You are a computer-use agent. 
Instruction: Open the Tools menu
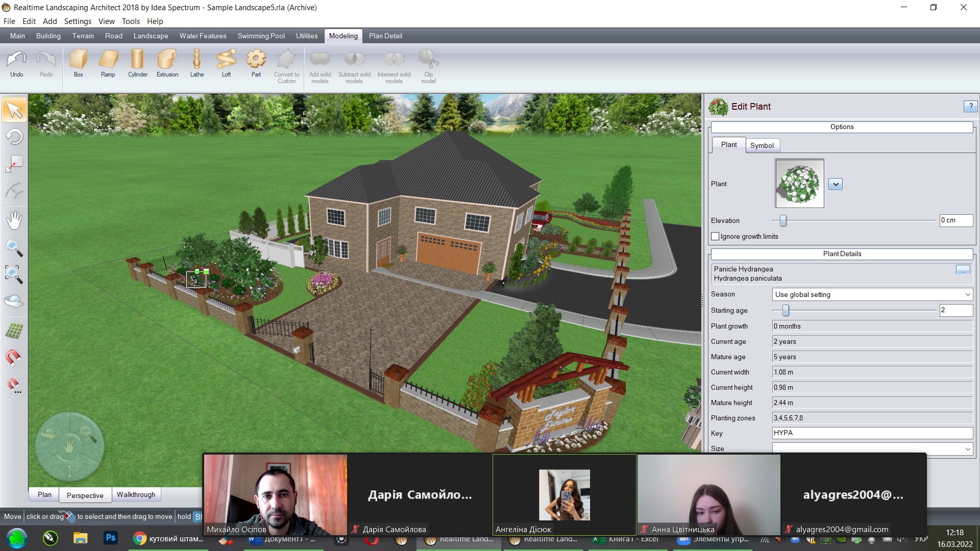click(x=131, y=21)
